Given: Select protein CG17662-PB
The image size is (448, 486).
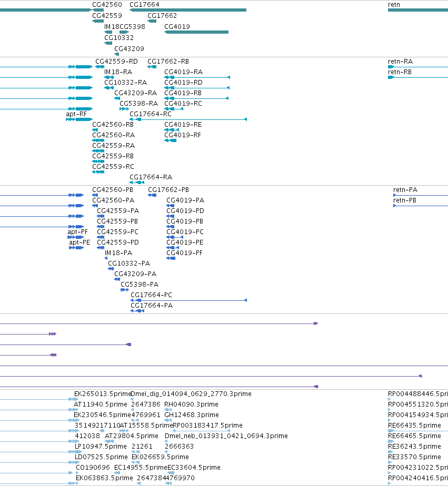Looking at the screenshot, I should coord(168,190).
